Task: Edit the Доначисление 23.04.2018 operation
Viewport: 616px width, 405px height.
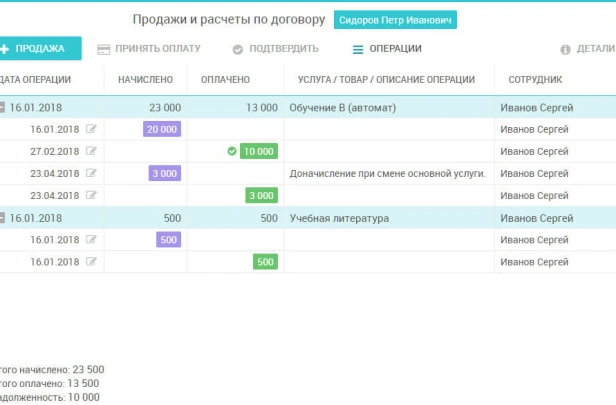Action: pyautogui.click(x=92, y=173)
